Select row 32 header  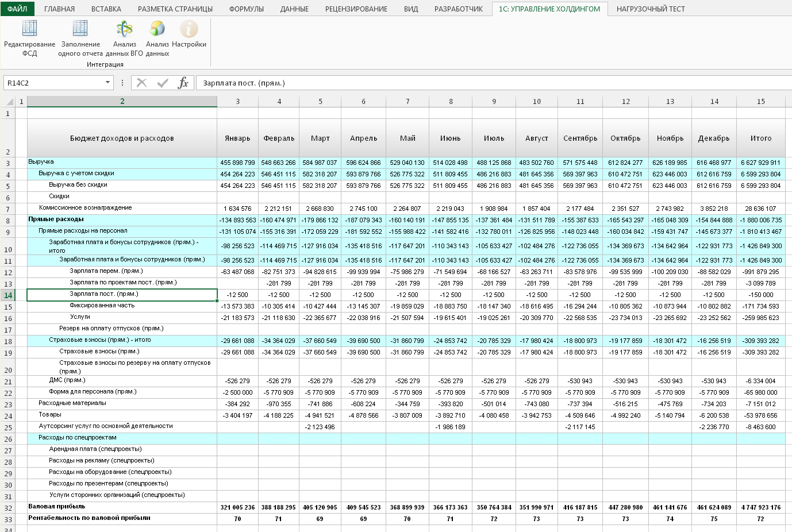(8, 508)
